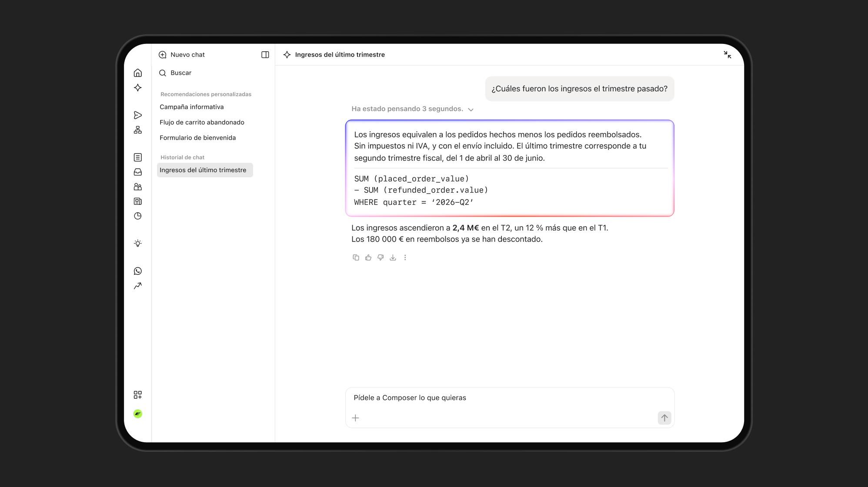
Task: Open Flujo de carrito abandonado recommendation
Action: pyautogui.click(x=202, y=123)
